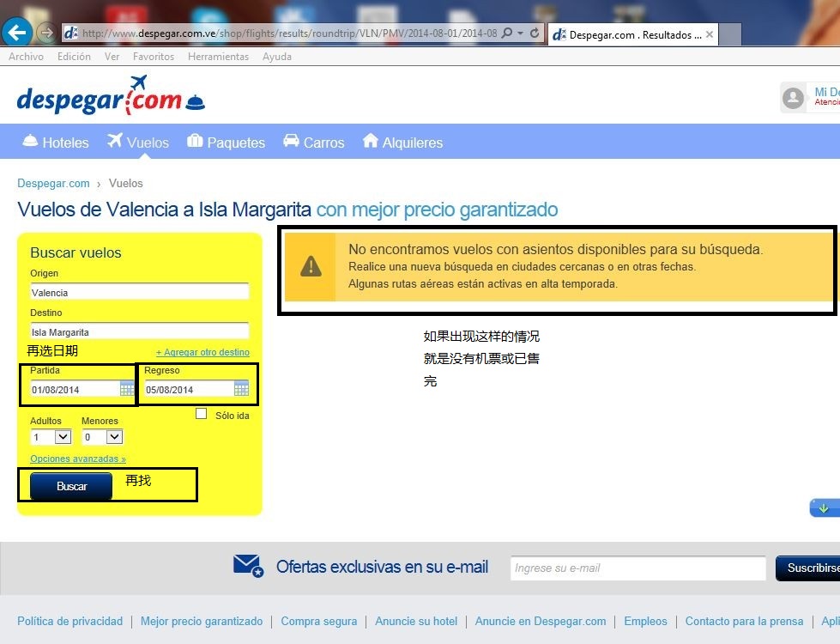Click the Despegar.com breadcrumb link
The image size is (840, 644).
(53, 184)
